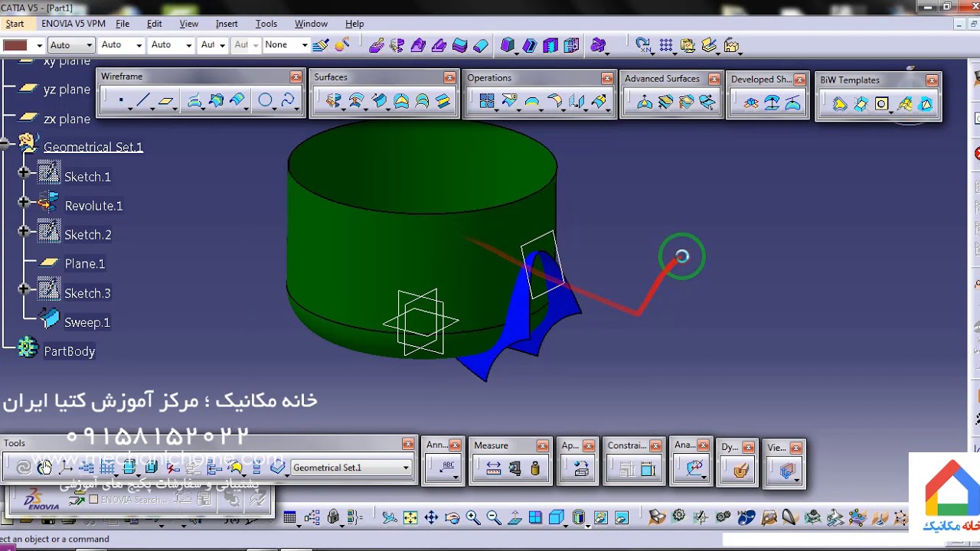
Task: Click the Join icon in Operations toolbar
Action: click(487, 101)
